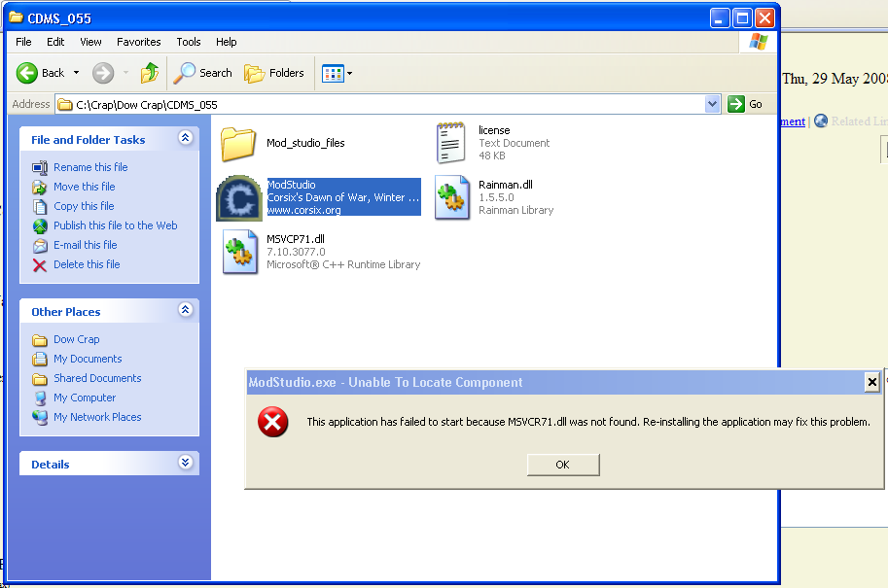Collapse the Other Places panel

185,310
